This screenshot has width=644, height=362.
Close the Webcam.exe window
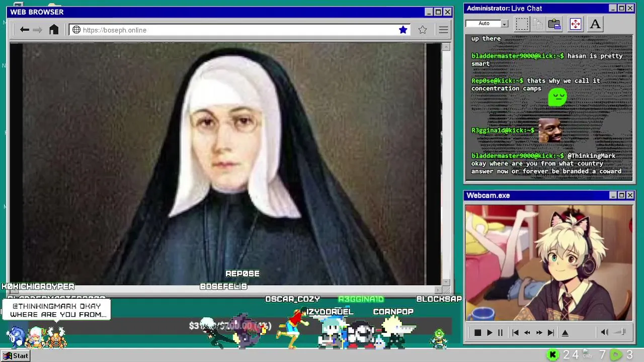(x=630, y=196)
